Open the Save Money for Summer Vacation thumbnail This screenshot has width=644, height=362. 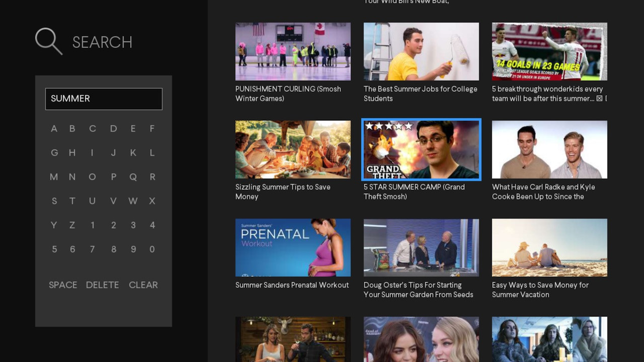click(549, 247)
